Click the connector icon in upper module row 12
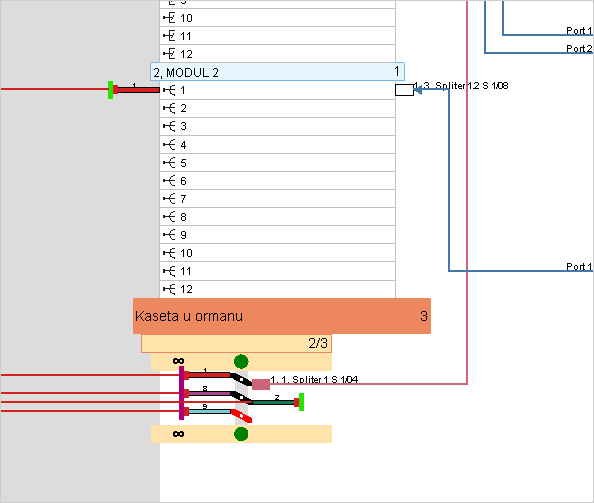The image size is (594, 503). pyautogui.click(x=169, y=54)
